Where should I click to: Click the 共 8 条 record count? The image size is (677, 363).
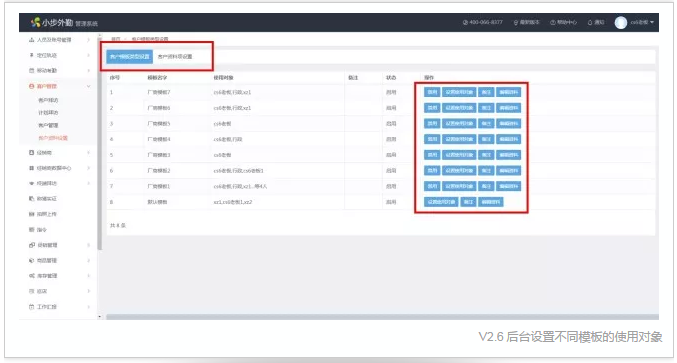[x=118, y=225]
